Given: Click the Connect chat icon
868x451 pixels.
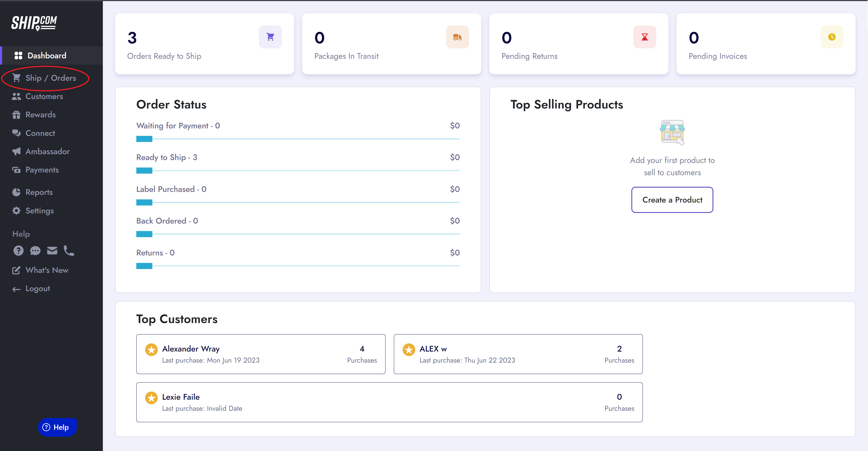Looking at the screenshot, I should tap(17, 133).
